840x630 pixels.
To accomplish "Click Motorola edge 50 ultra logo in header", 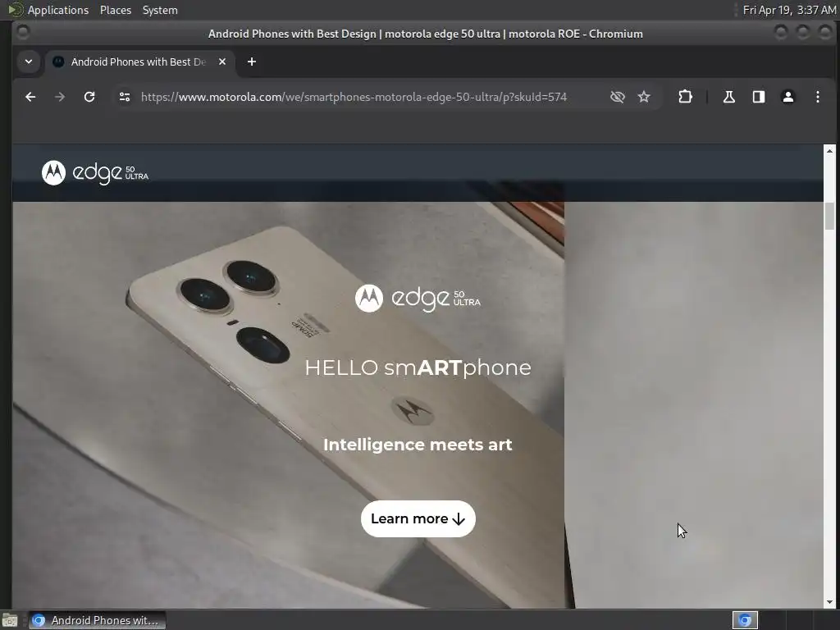I will click(95, 172).
